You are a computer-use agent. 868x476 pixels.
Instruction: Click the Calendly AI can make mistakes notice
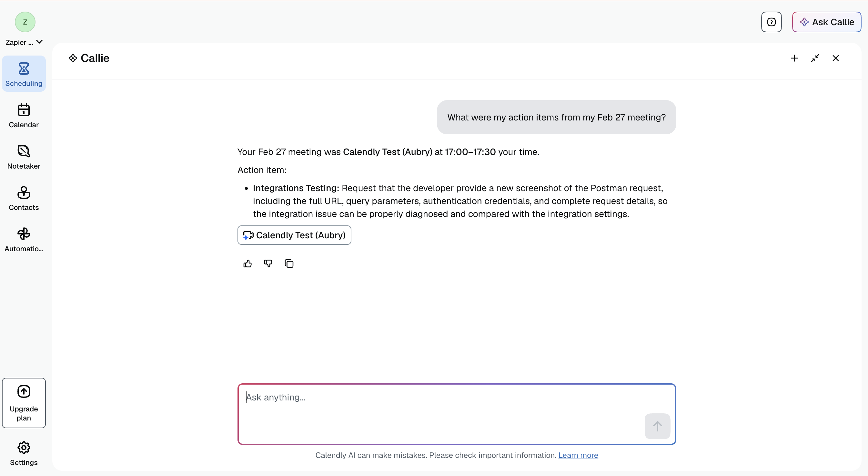436,455
